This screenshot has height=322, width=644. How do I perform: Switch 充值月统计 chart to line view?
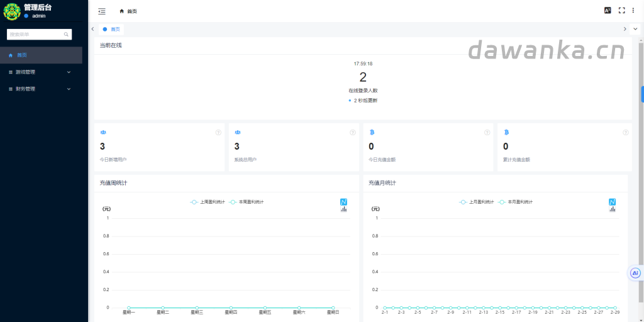(613, 202)
